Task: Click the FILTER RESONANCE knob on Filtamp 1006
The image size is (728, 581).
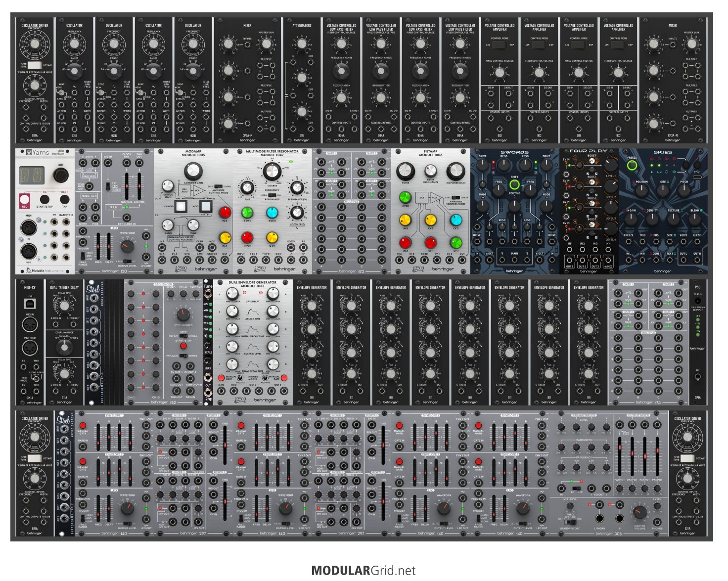Action: (431, 172)
